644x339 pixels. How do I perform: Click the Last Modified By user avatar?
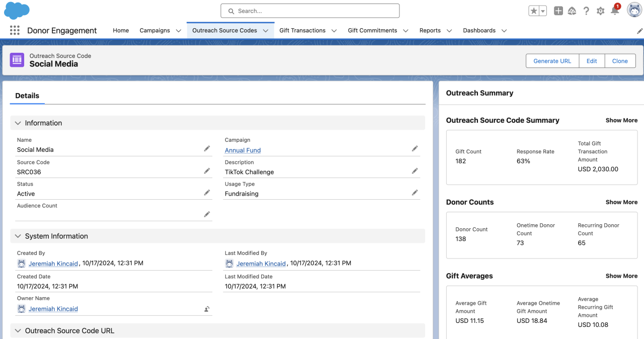(229, 264)
